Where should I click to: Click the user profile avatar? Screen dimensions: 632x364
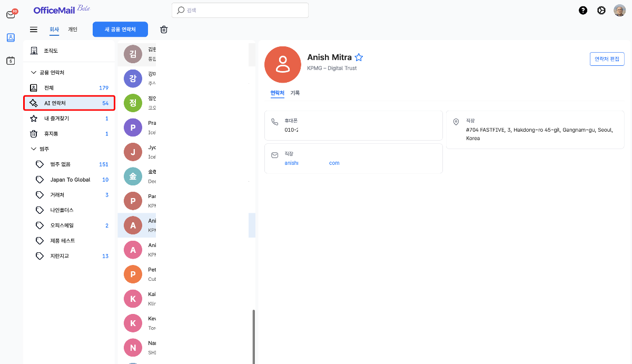[x=619, y=11]
